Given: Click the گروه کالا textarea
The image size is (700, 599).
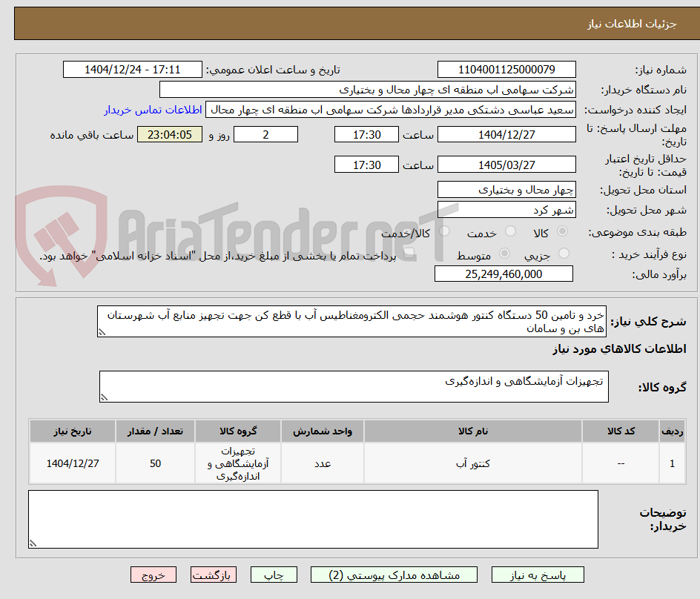Looking at the screenshot, I should point(354,386).
